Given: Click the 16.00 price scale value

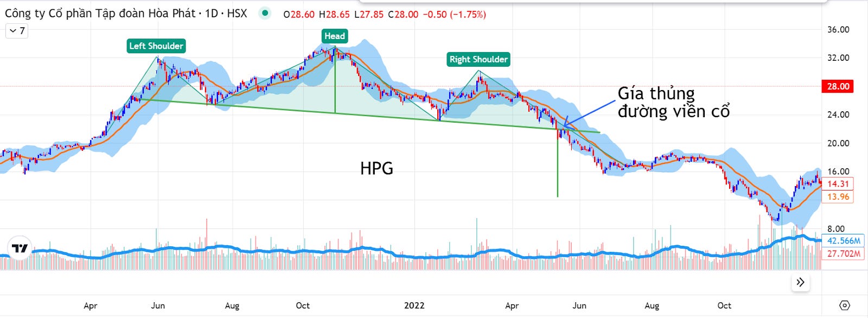Looking at the screenshot, I should point(838,172).
